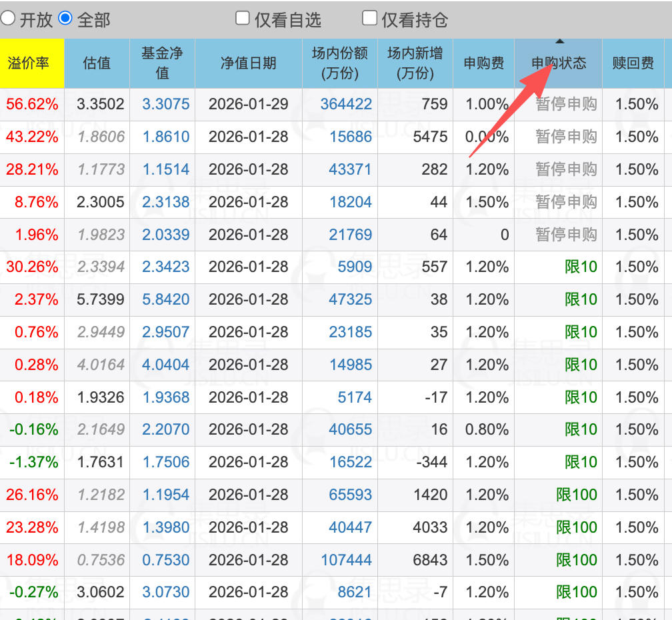Click net value link 0.7530
The height and width of the screenshot is (620, 672).
pyautogui.click(x=166, y=560)
